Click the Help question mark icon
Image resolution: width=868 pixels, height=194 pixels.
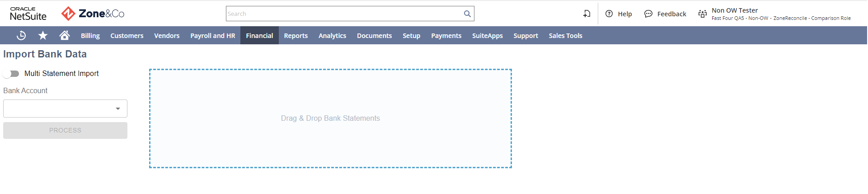[x=609, y=14]
